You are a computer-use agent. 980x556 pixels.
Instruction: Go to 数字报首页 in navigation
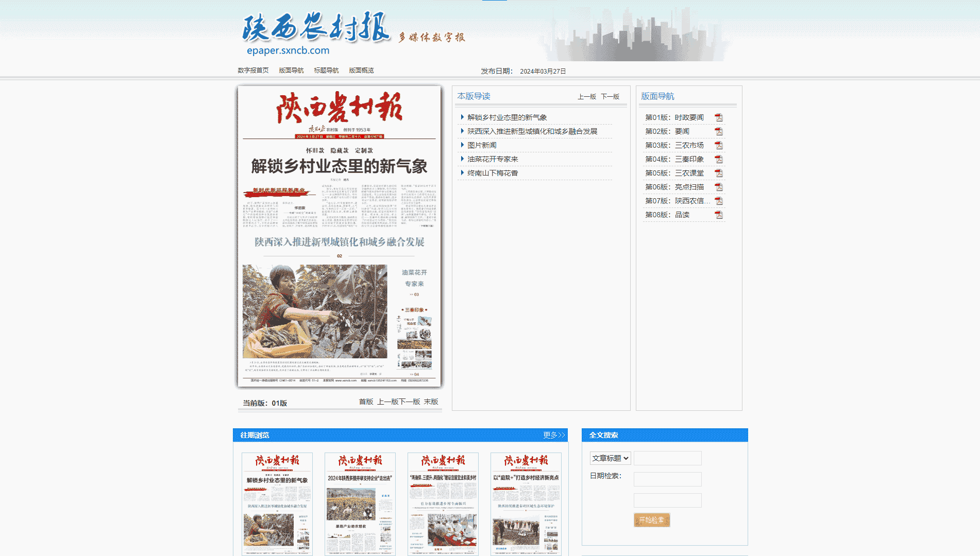(253, 71)
